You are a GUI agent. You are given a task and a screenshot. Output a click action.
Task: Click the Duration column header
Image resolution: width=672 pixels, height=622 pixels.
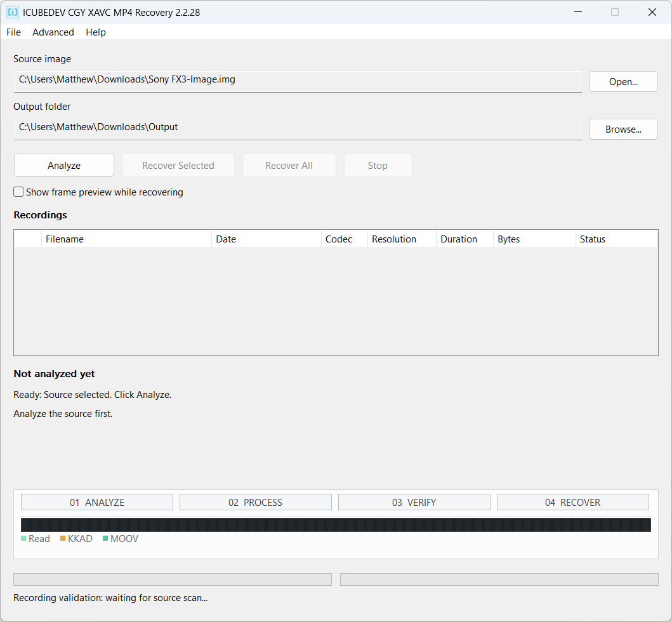click(x=464, y=239)
